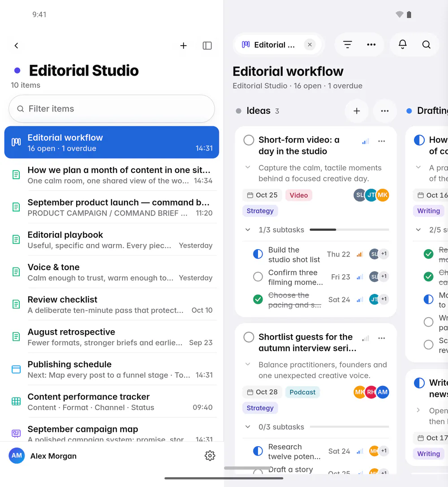Open the filter icon in board toolbar
The width and height of the screenshot is (448, 487).
pos(347,45)
